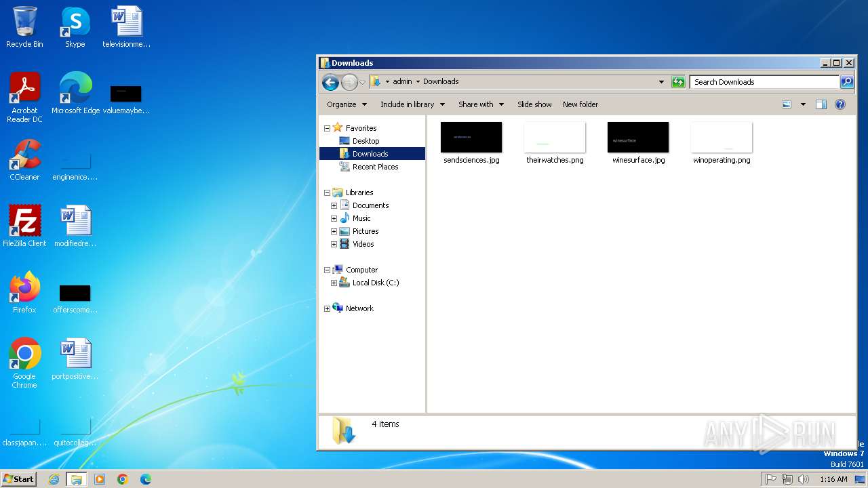Click the volume speaker tray icon

pos(804,479)
